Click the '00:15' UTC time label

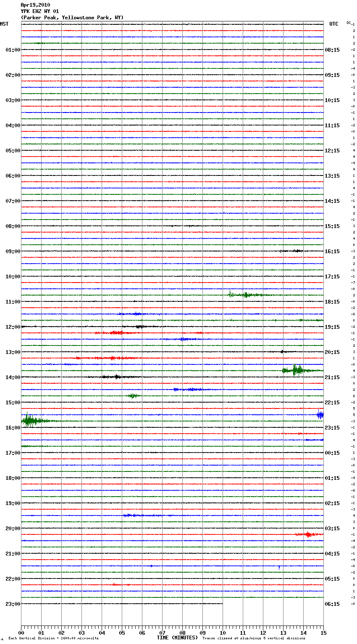point(332,453)
